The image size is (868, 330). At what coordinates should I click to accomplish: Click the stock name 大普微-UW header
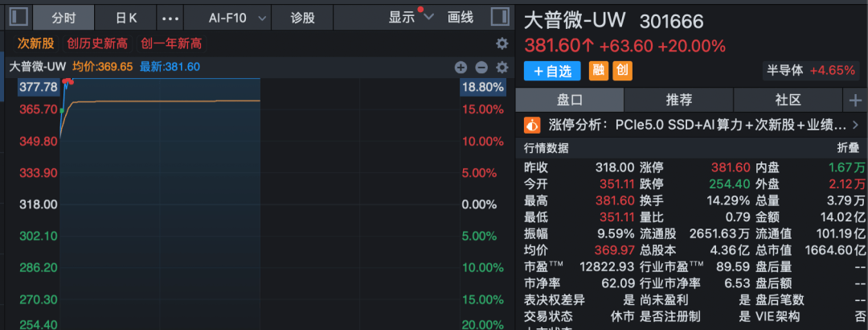(x=575, y=21)
